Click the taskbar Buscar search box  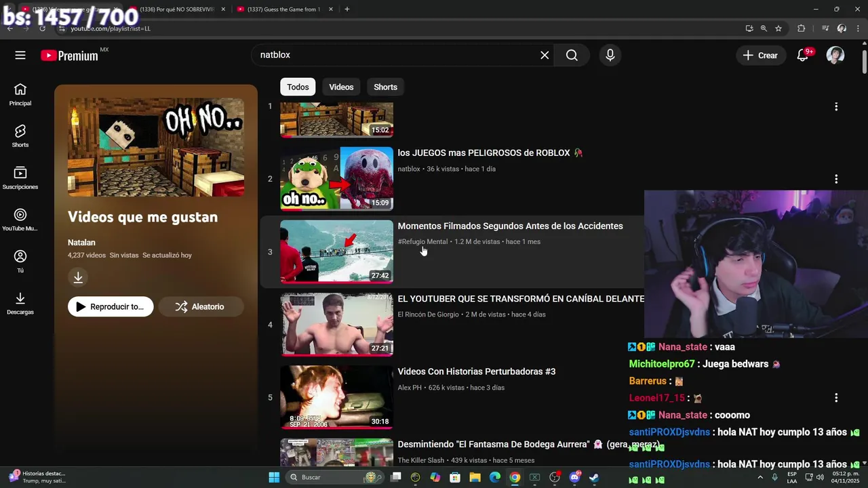tap(334, 477)
